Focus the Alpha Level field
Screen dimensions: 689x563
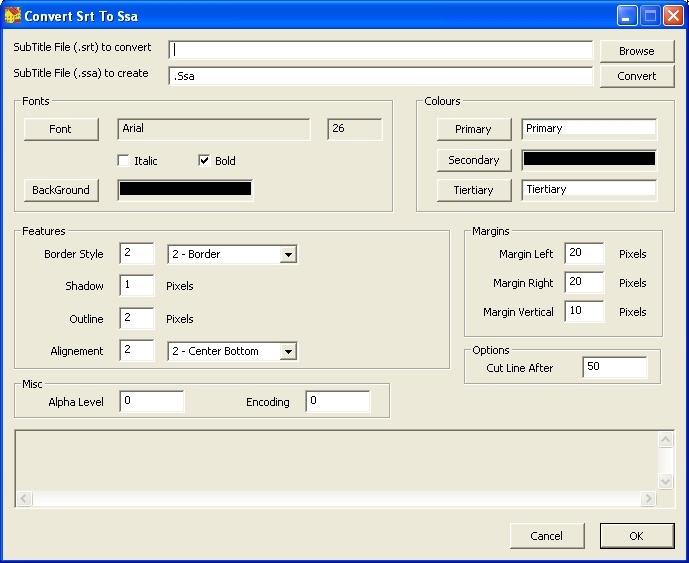coord(152,401)
